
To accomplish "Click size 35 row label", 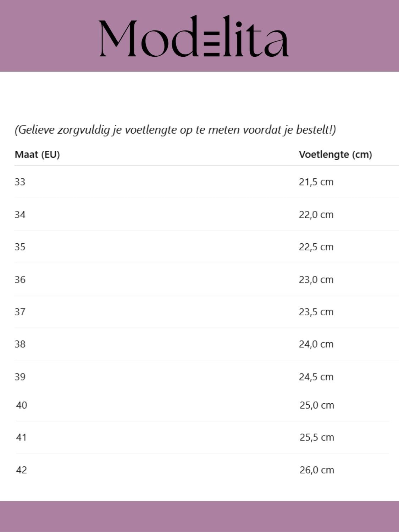I will pyautogui.click(x=20, y=247).
